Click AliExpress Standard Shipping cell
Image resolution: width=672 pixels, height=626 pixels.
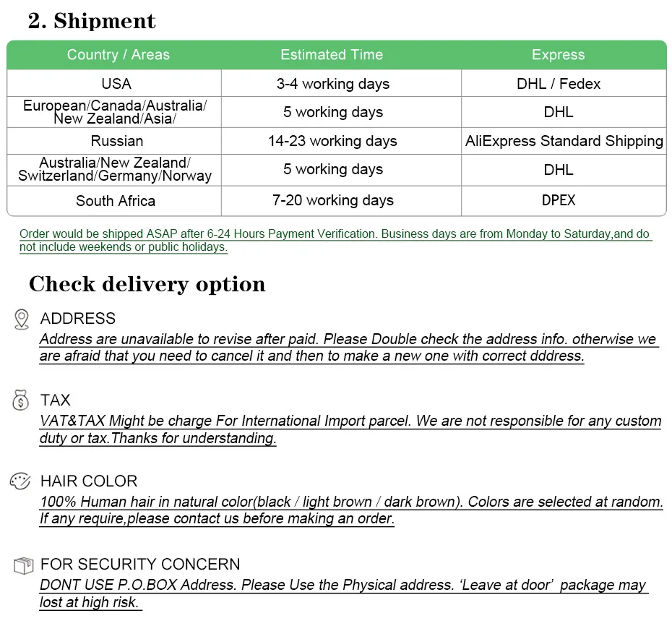pos(564,141)
